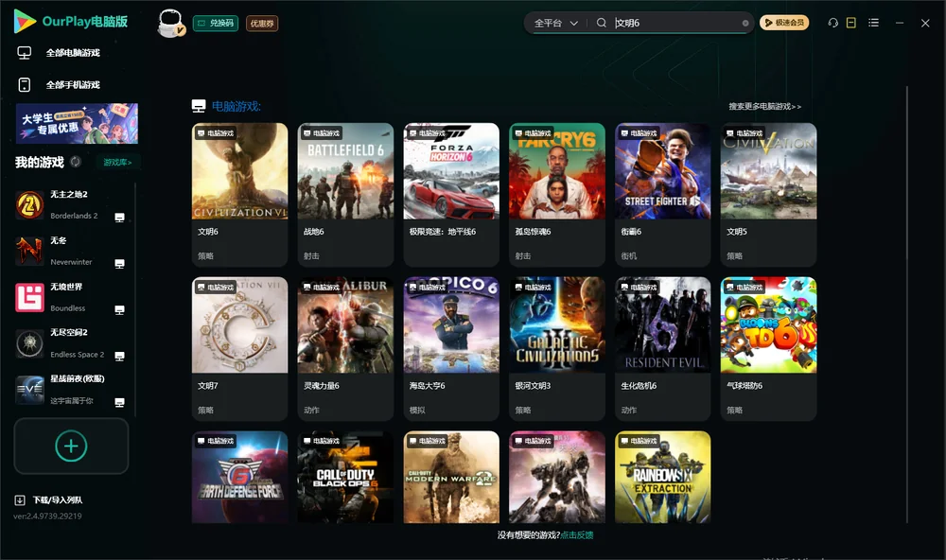
Task: Click the PC icon beside Borderlands 2
Action: (119, 218)
